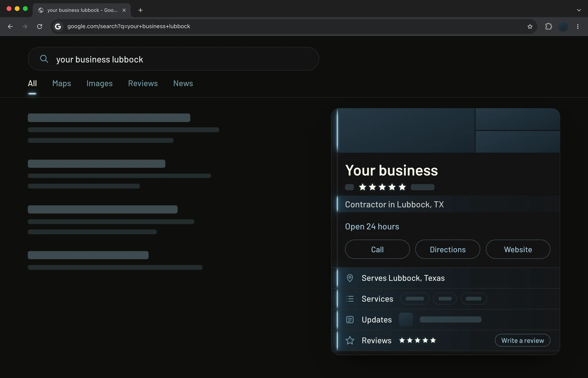Bookmark this page with the star icon
This screenshot has height=378, width=588.
(x=530, y=27)
